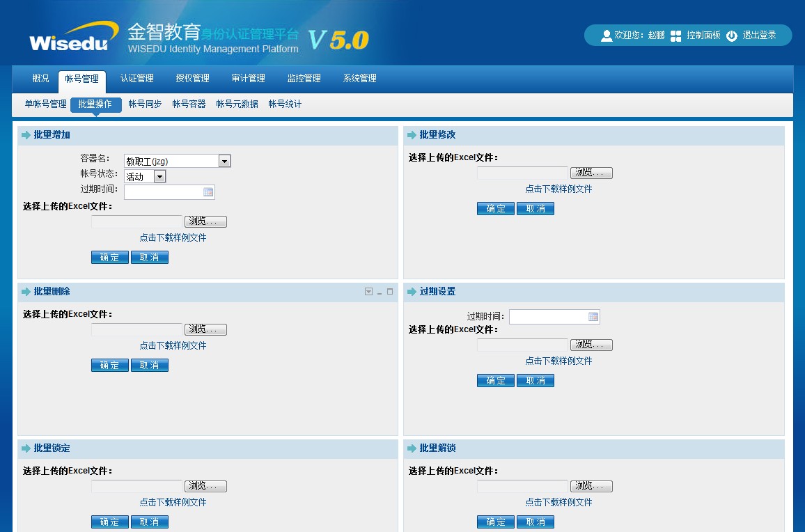The image size is (805, 532).
Task: Click 取消 in the 过期设置 panel
Action: click(x=535, y=381)
